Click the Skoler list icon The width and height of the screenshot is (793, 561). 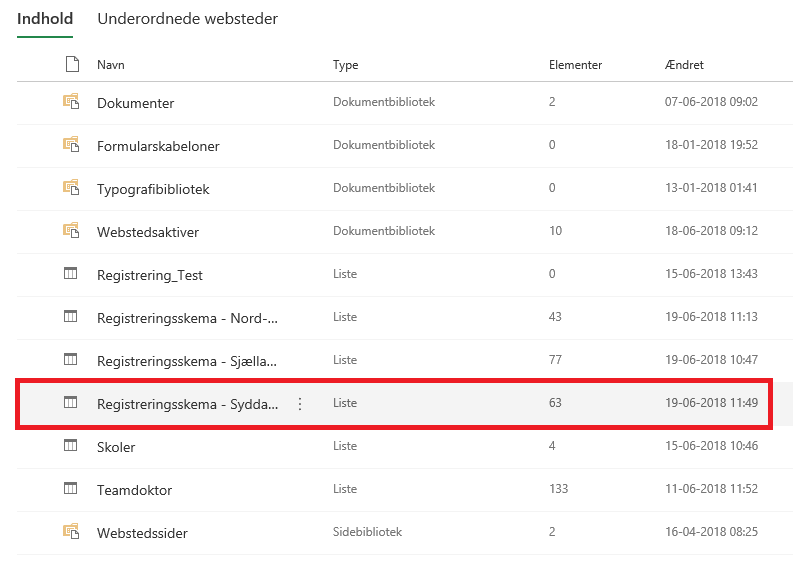point(71,446)
